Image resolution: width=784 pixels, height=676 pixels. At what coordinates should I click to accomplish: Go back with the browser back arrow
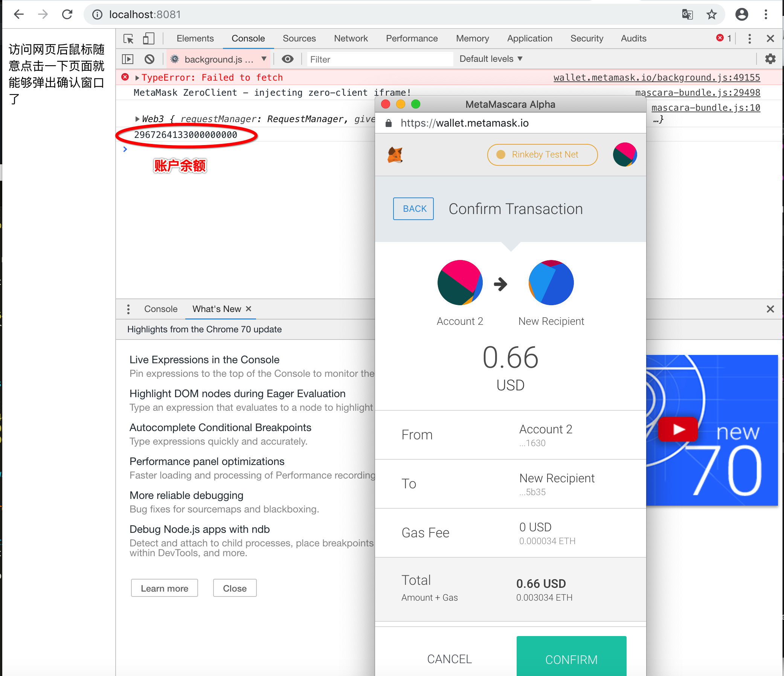pyautogui.click(x=18, y=14)
